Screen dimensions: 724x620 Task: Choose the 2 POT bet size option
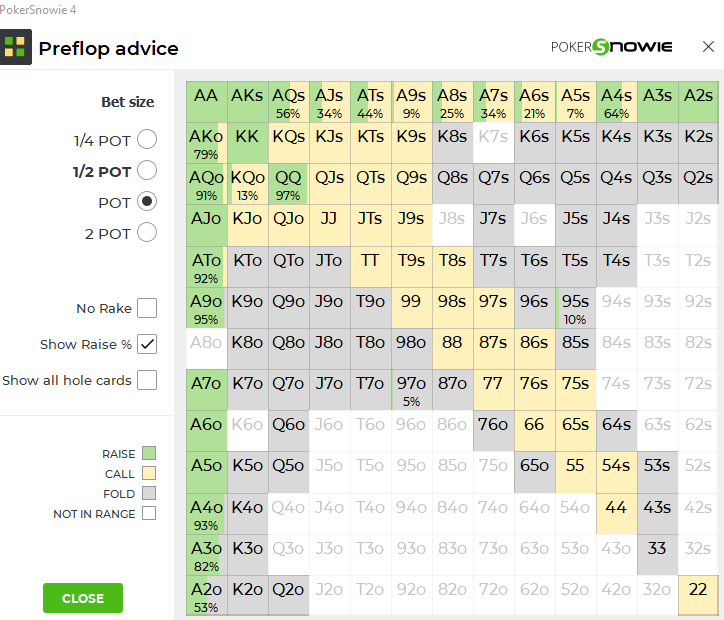147,233
